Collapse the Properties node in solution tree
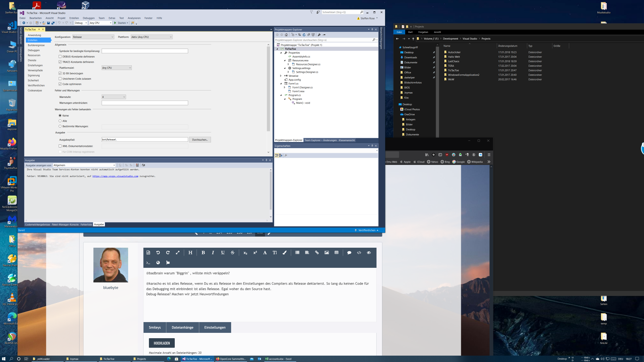The image size is (644, 362). 281,53
